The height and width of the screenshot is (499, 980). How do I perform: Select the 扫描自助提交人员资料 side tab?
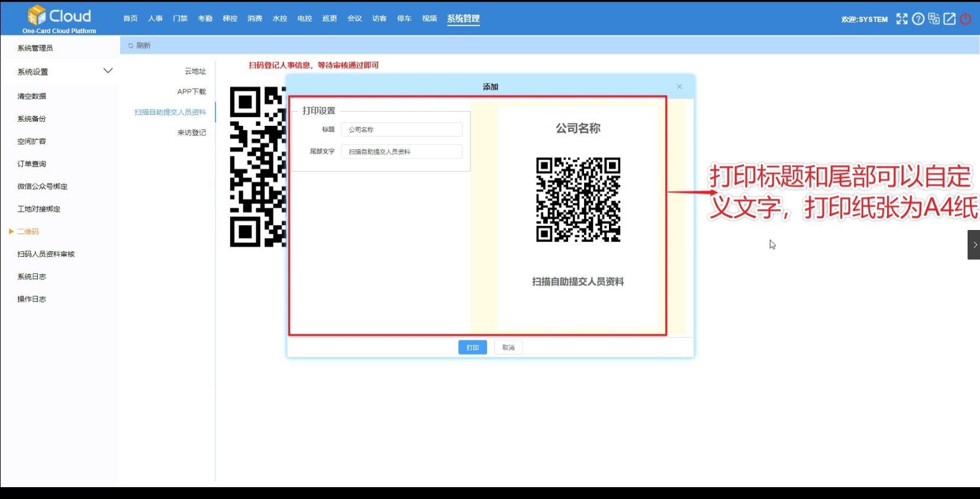click(170, 112)
